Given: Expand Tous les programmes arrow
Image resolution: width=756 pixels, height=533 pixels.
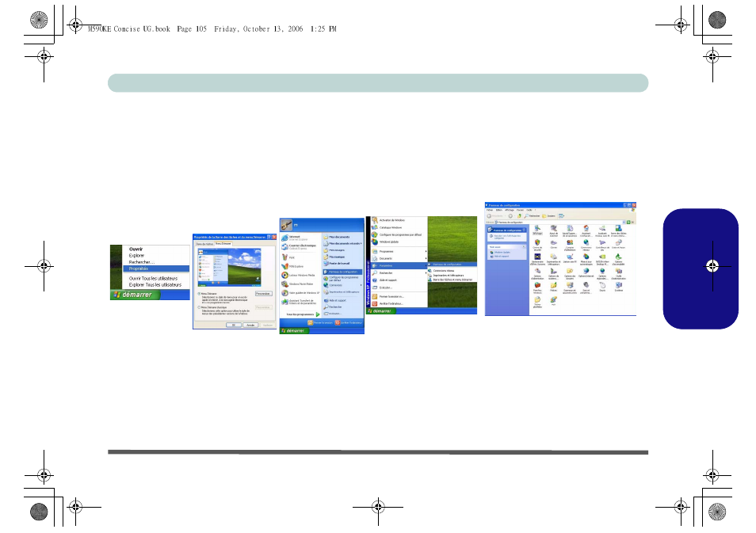Looking at the screenshot, I should [318, 314].
